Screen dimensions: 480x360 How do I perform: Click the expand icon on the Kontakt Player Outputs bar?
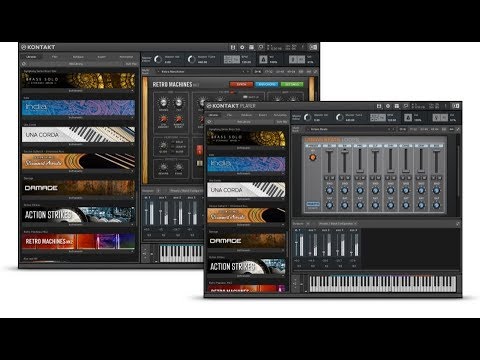[x=458, y=224]
